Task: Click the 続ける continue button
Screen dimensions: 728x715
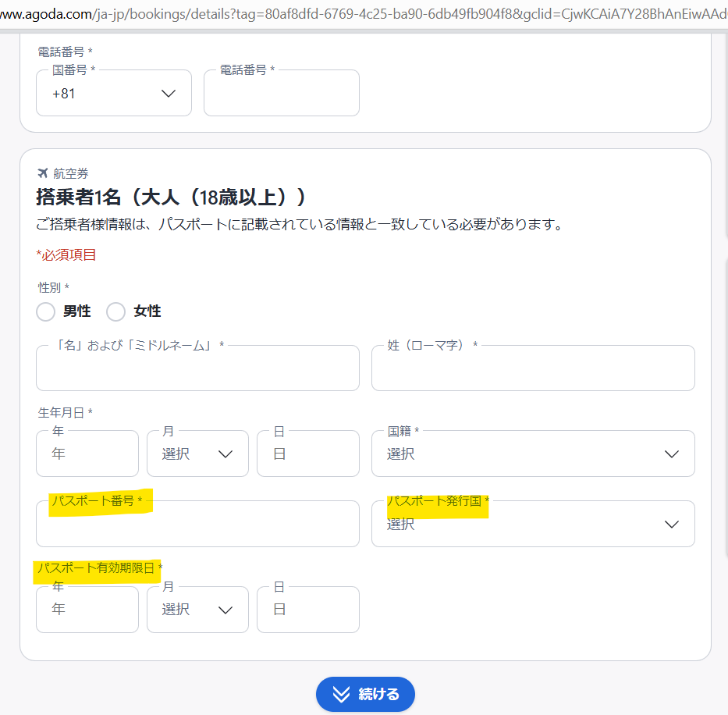Action: tap(365, 694)
